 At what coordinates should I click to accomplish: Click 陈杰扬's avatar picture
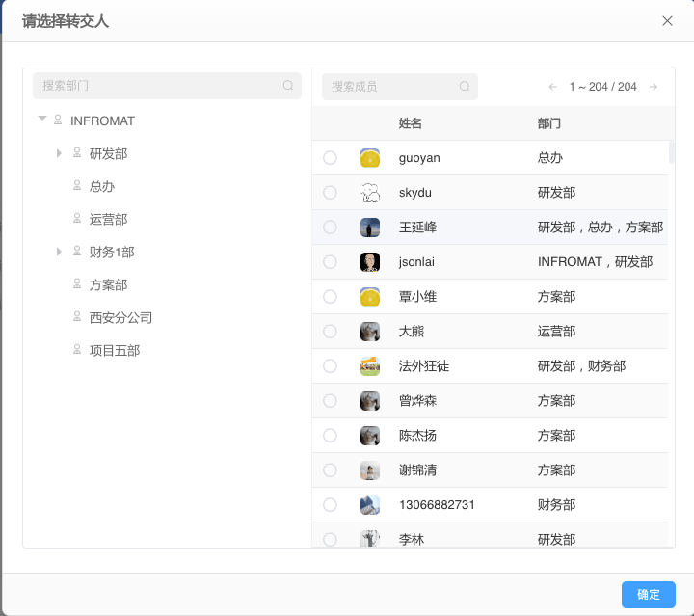coord(370,436)
